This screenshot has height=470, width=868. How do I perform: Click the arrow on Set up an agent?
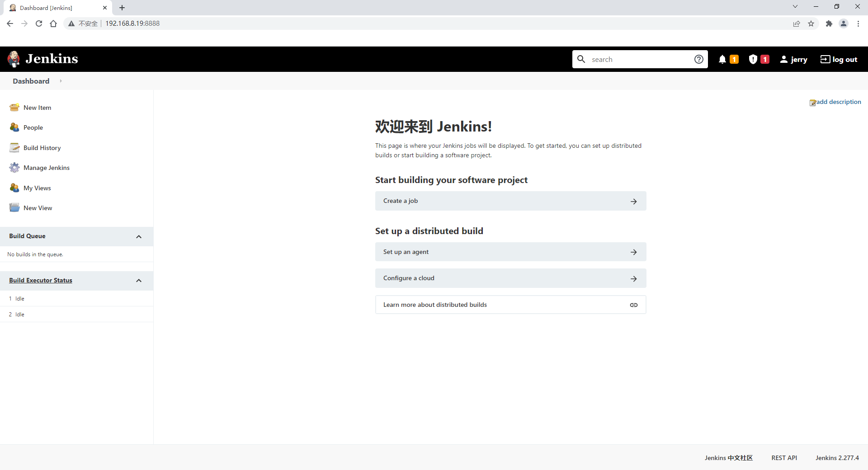click(634, 252)
